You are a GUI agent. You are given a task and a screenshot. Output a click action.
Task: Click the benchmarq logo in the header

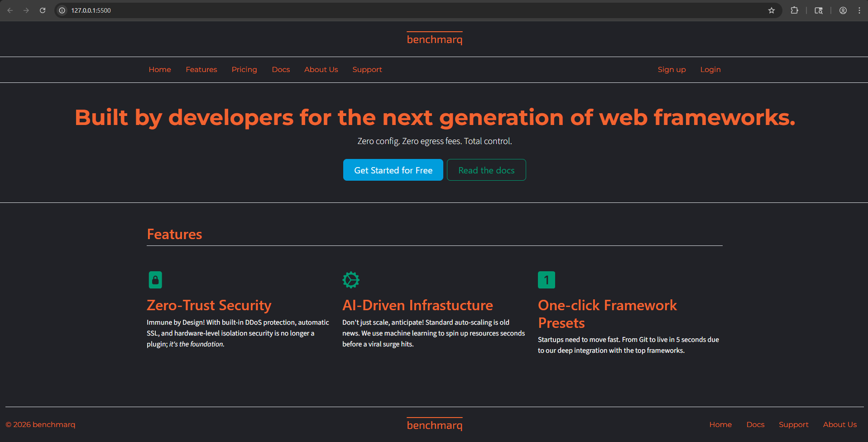point(435,39)
